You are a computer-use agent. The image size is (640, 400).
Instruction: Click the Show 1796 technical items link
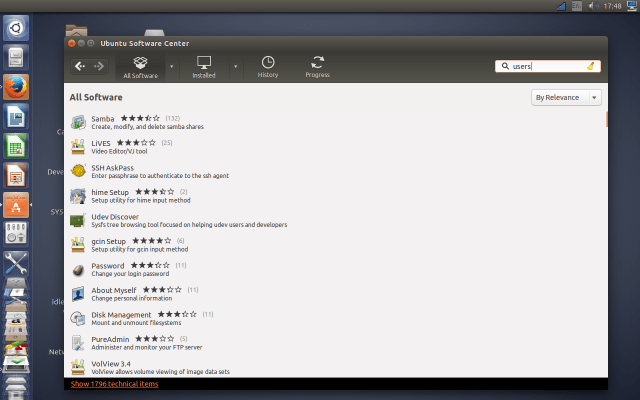pos(114,384)
